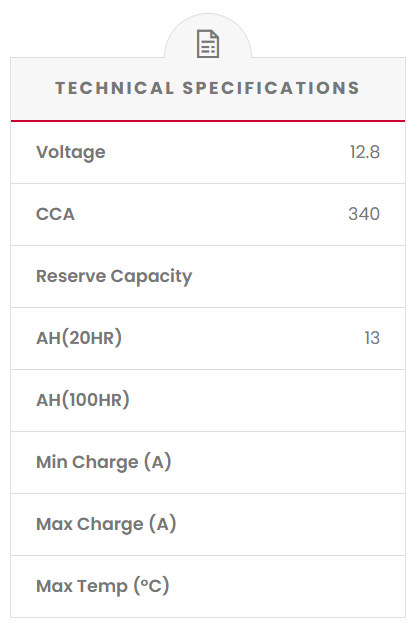Click the 340 CCA value
This screenshot has height=631, width=418.
pos(364,214)
